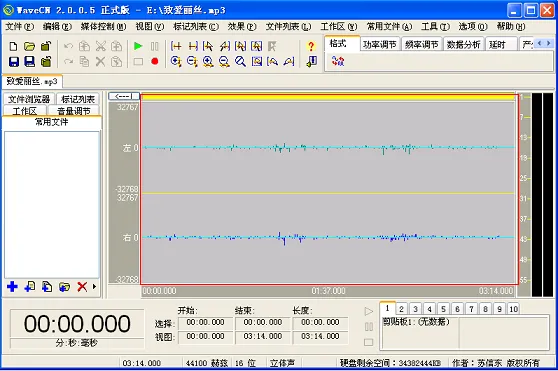Select the 致爱丽丝.mp3 document tab

point(32,81)
